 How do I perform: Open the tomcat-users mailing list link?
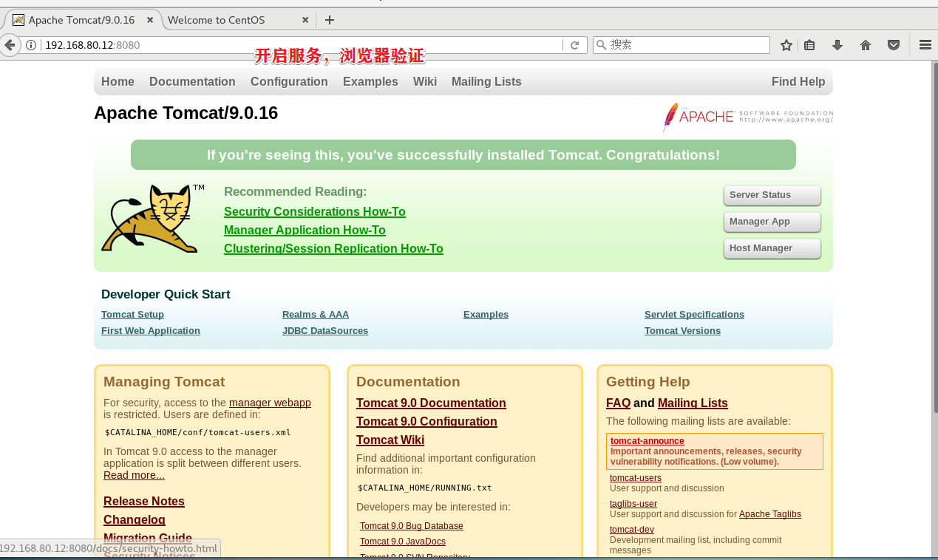636,478
